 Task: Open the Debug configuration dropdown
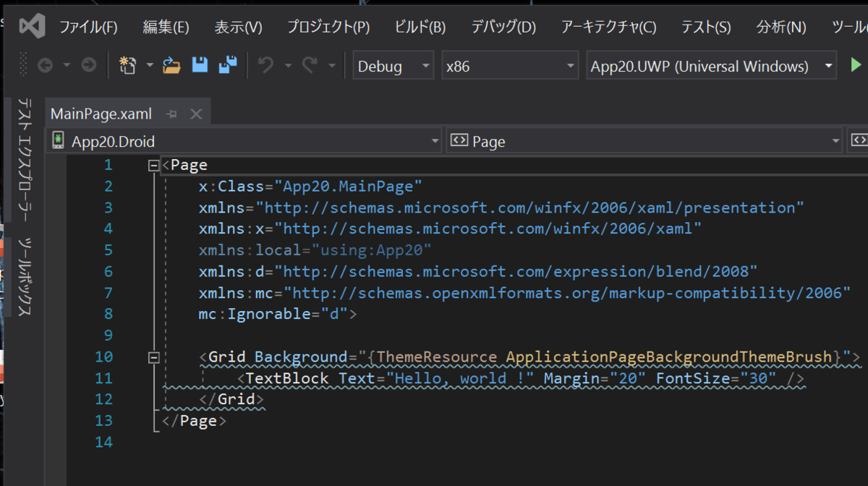point(393,67)
